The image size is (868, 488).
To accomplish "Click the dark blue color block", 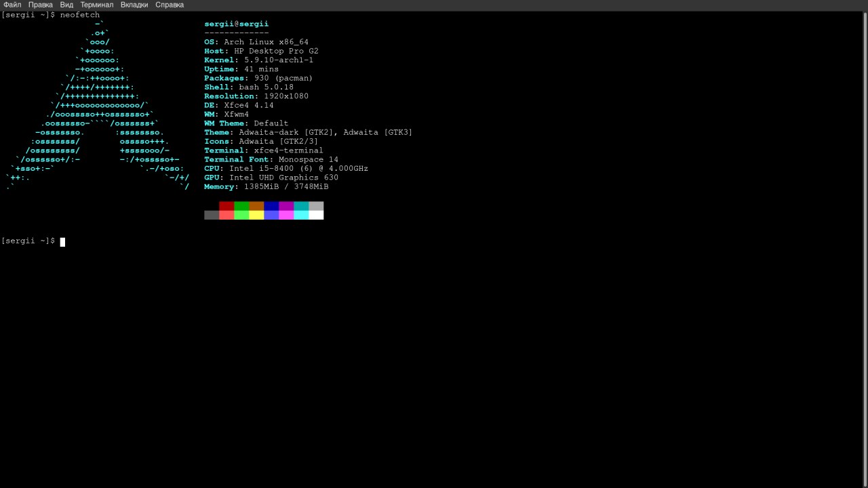I will coord(271,206).
